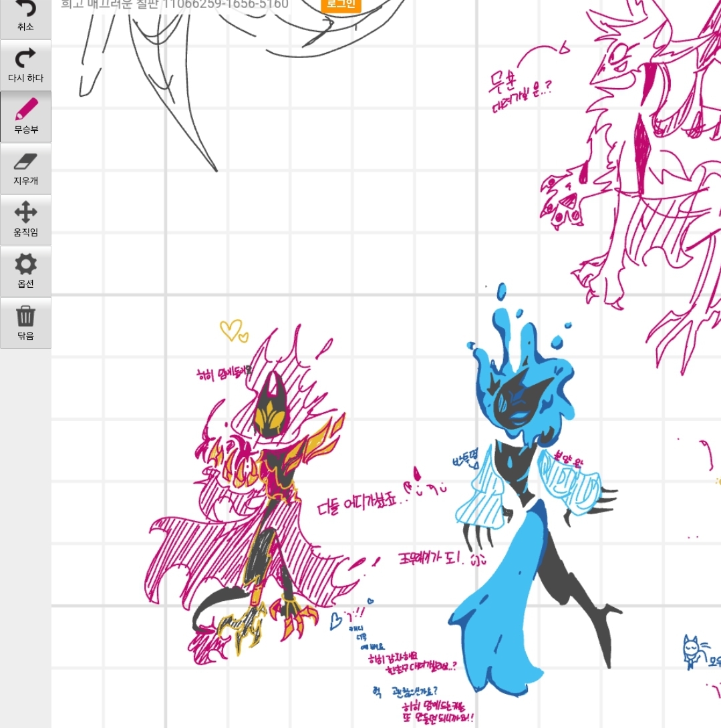721x728 pixels.
Task: Click the gold mask of the pink character
Action: pyautogui.click(x=272, y=409)
